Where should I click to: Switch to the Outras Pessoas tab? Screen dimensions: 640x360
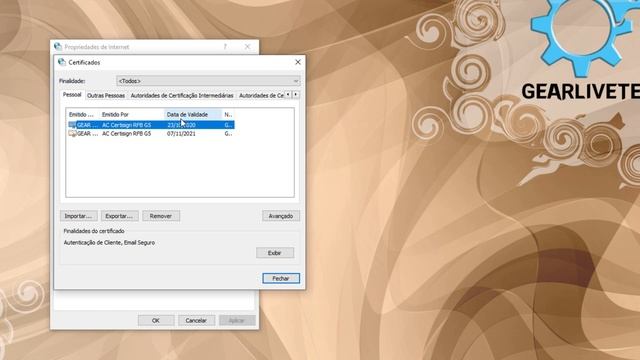[106, 96]
